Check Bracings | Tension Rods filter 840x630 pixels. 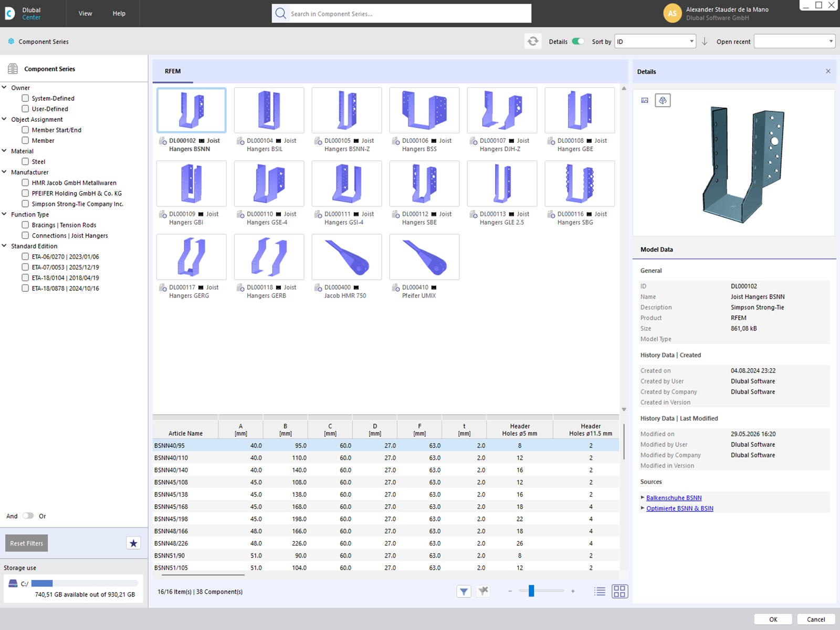point(25,225)
